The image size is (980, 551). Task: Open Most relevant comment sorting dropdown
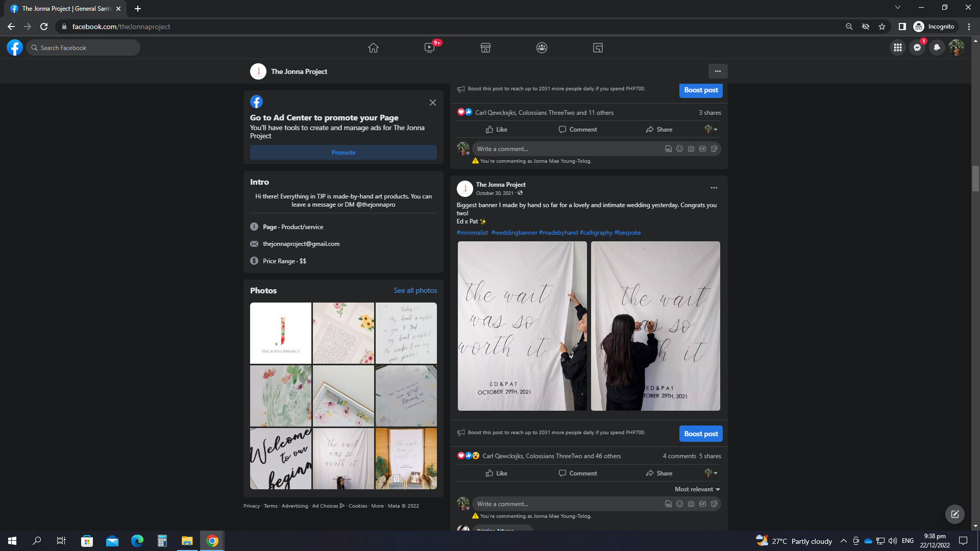[x=697, y=489]
